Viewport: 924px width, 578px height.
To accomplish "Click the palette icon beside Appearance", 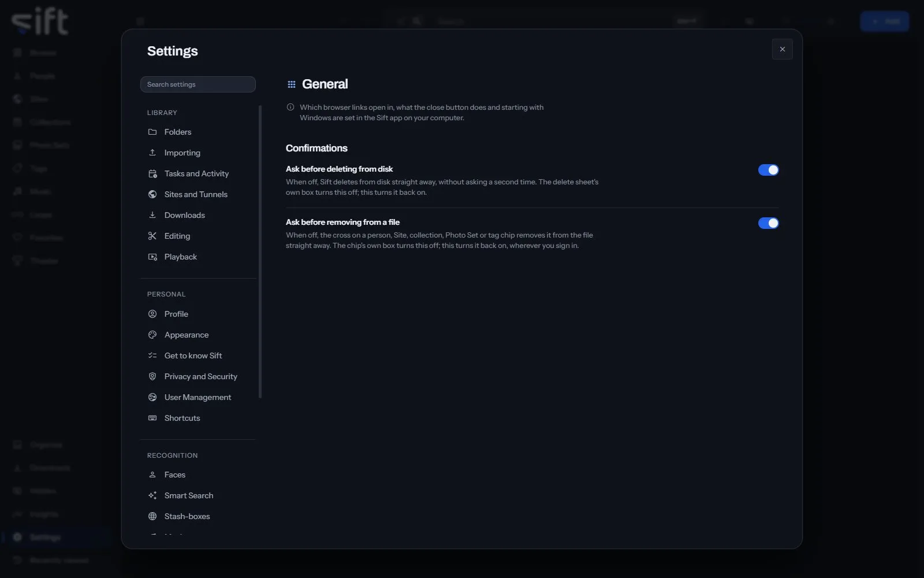I will pyautogui.click(x=152, y=335).
